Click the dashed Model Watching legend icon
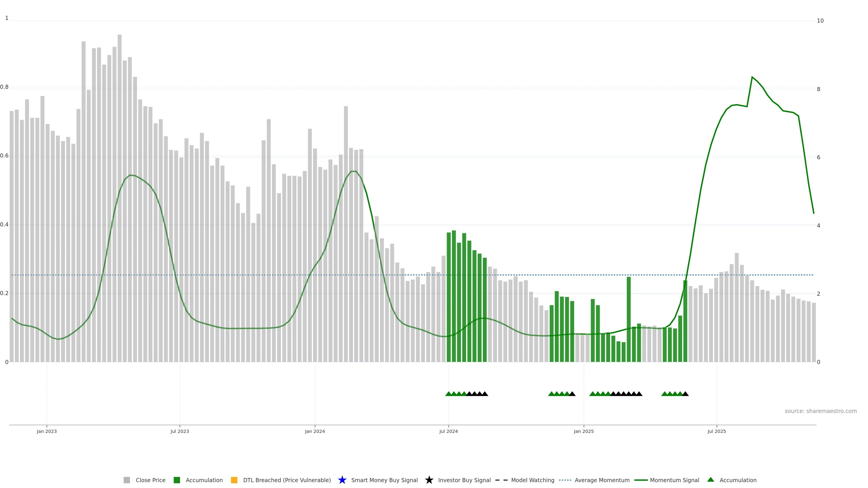Image resolution: width=868 pixels, height=488 pixels. coord(501,480)
